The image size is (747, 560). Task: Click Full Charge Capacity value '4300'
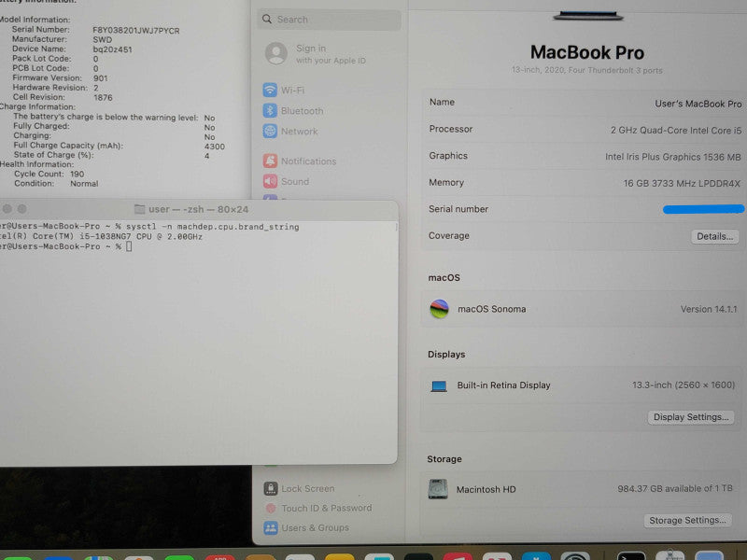pyautogui.click(x=215, y=147)
